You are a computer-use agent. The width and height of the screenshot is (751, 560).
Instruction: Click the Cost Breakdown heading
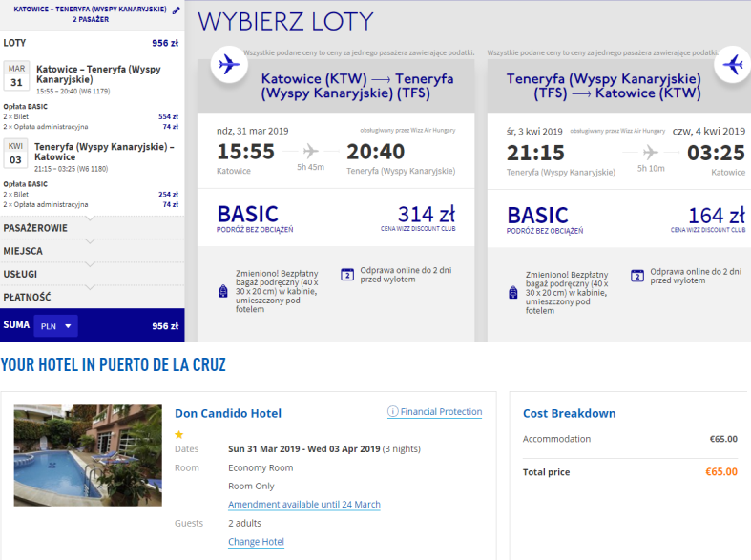tap(570, 413)
